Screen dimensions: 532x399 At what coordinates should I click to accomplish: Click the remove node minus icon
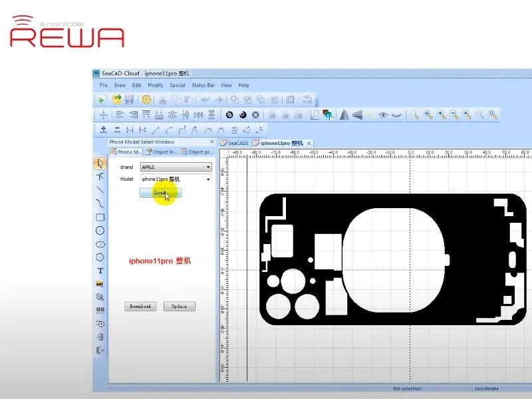point(117,130)
